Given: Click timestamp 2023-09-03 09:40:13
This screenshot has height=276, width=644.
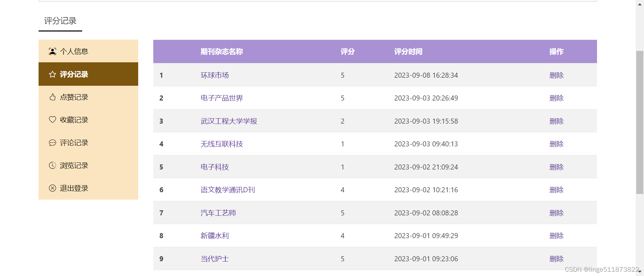Looking at the screenshot, I should (426, 144).
